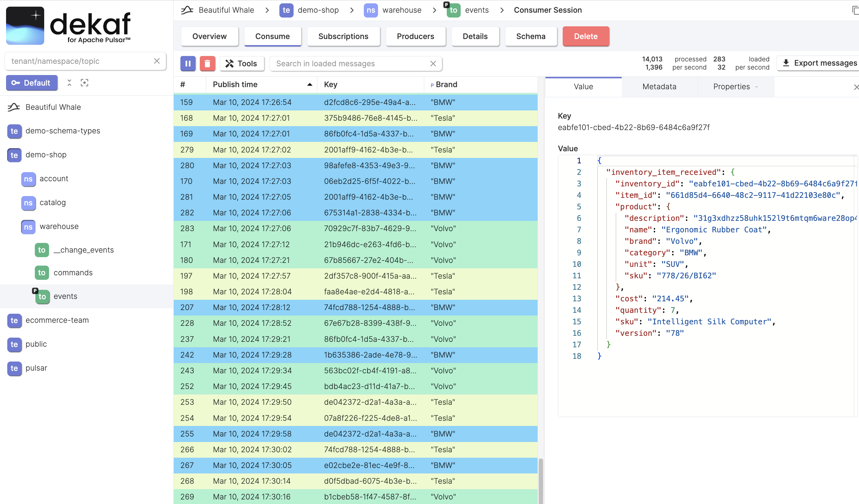The height and width of the screenshot is (504, 859).
Task: Click the search input field for messages
Action: 354,63
